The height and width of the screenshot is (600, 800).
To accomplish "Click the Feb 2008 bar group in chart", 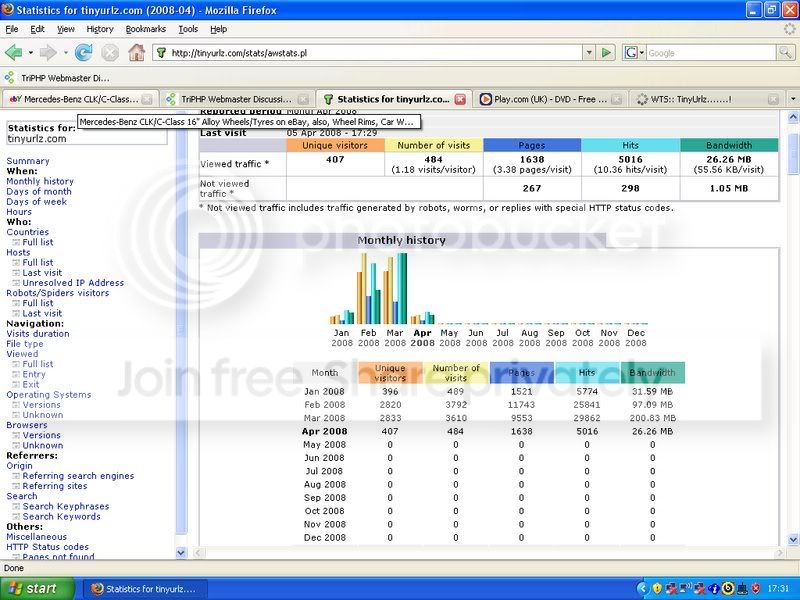I will pyautogui.click(x=368, y=288).
